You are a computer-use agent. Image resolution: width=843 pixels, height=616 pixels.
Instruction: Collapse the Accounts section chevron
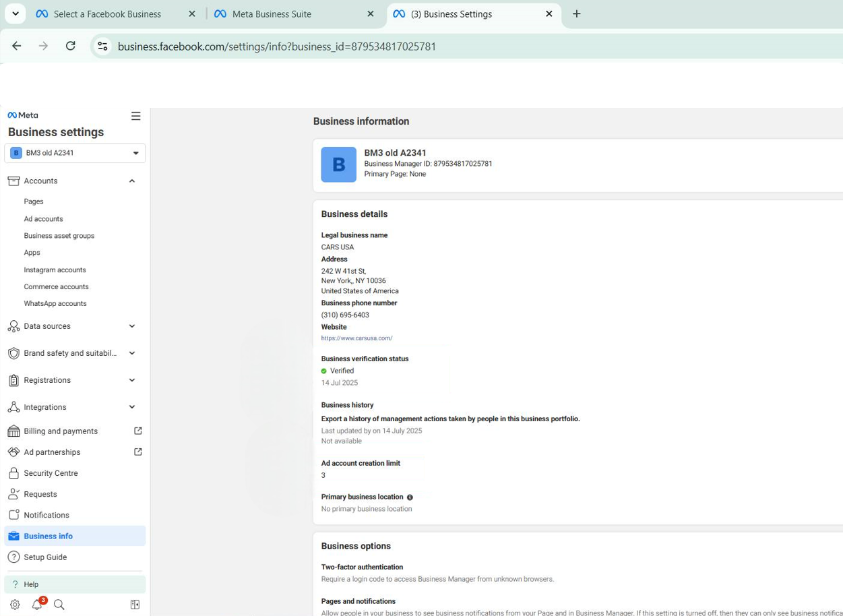pos(132,181)
